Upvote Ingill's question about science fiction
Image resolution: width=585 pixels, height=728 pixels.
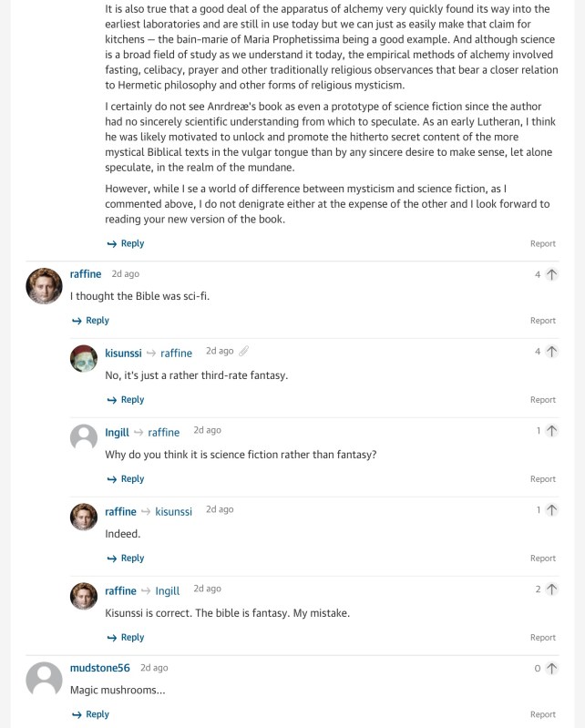[551, 431]
